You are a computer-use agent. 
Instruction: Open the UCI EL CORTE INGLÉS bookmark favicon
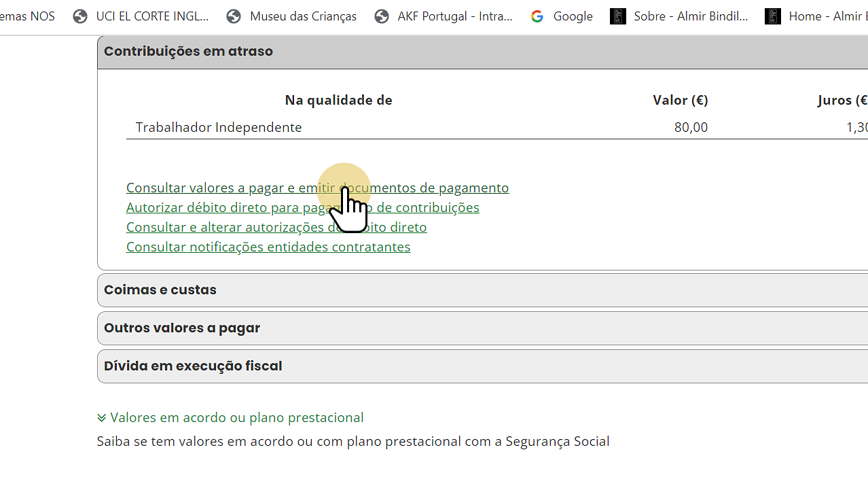[79, 16]
